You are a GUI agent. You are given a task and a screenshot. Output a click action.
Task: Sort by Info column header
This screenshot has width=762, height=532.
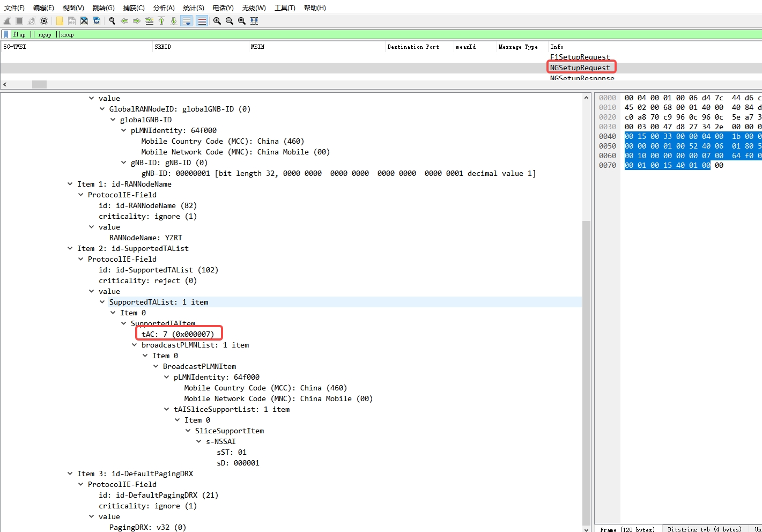point(654,47)
